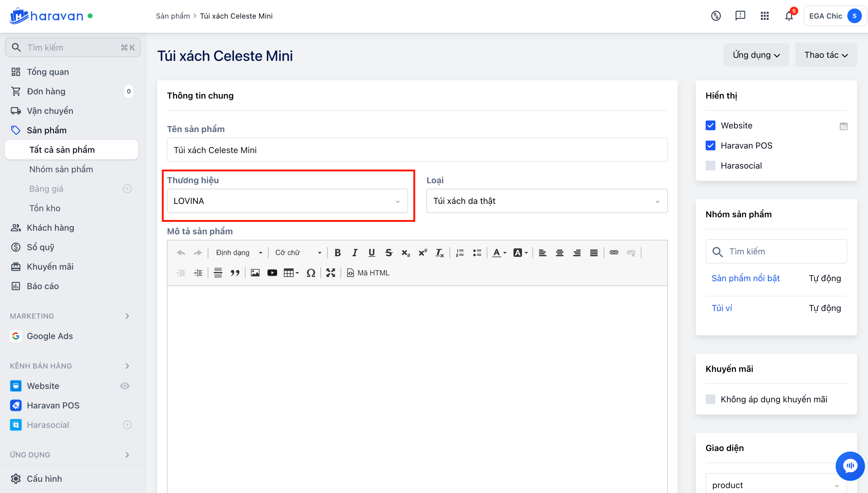Open Nhóm sản phẩm in sidebar

tap(61, 169)
